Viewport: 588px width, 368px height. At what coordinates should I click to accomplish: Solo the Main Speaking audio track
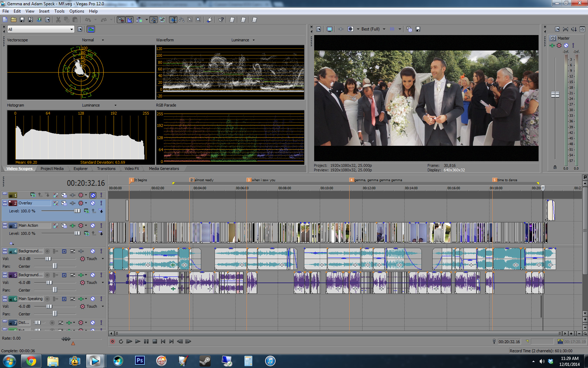pyautogui.click(x=101, y=299)
